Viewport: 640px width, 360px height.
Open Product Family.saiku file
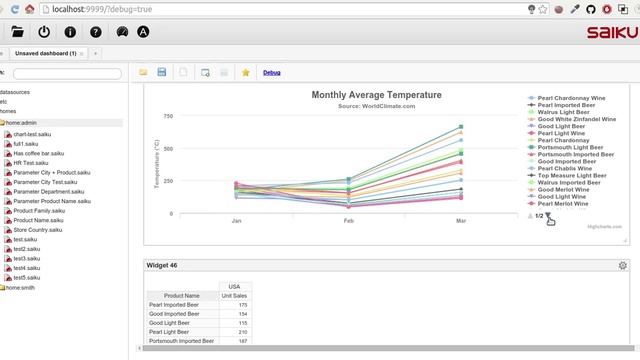[x=39, y=211]
